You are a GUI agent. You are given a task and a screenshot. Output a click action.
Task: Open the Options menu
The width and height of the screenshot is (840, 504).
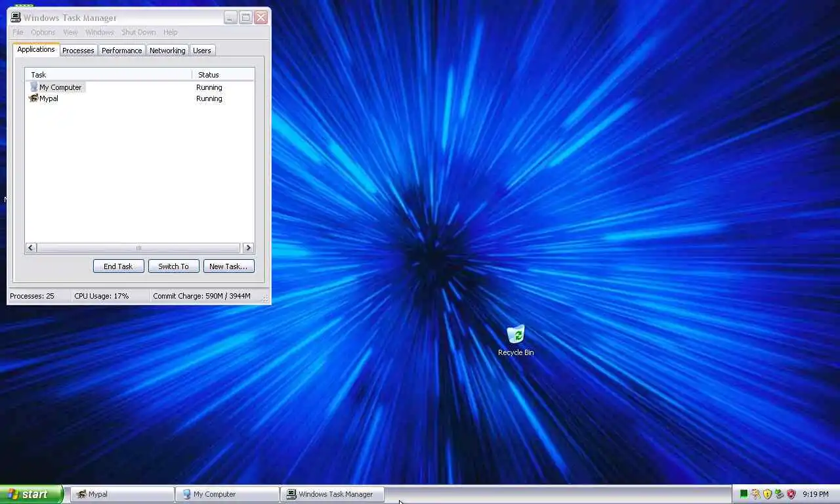tap(43, 32)
